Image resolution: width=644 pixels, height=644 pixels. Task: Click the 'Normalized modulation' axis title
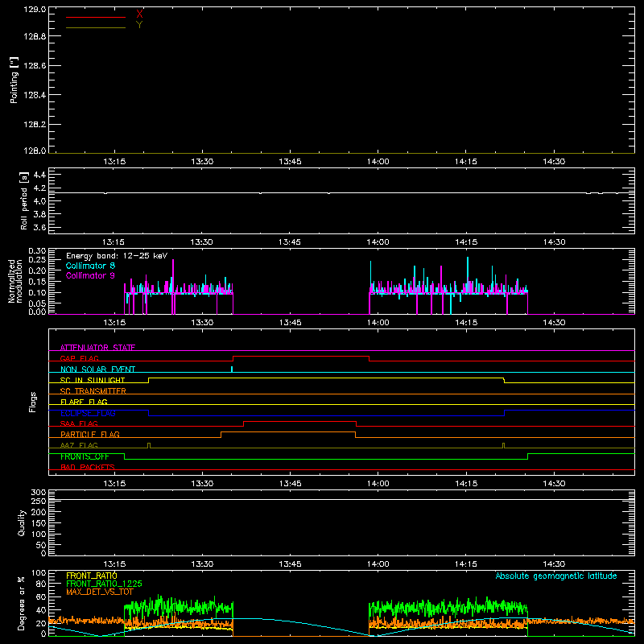coord(15,281)
